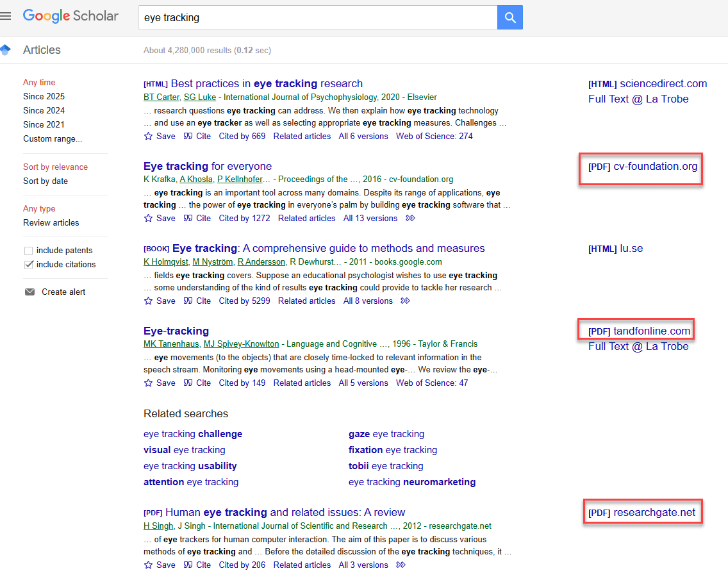Click Save star for comprehensive guide book
The height and width of the screenshot is (573, 728).
tap(148, 301)
